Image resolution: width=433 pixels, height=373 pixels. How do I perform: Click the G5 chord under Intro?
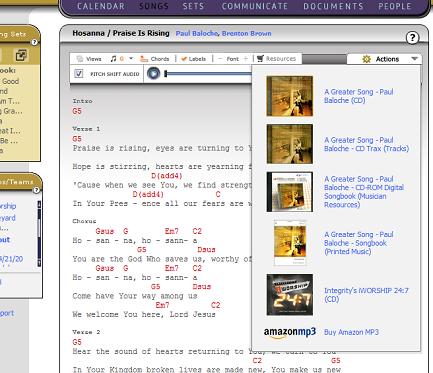pyautogui.click(x=77, y=111)
